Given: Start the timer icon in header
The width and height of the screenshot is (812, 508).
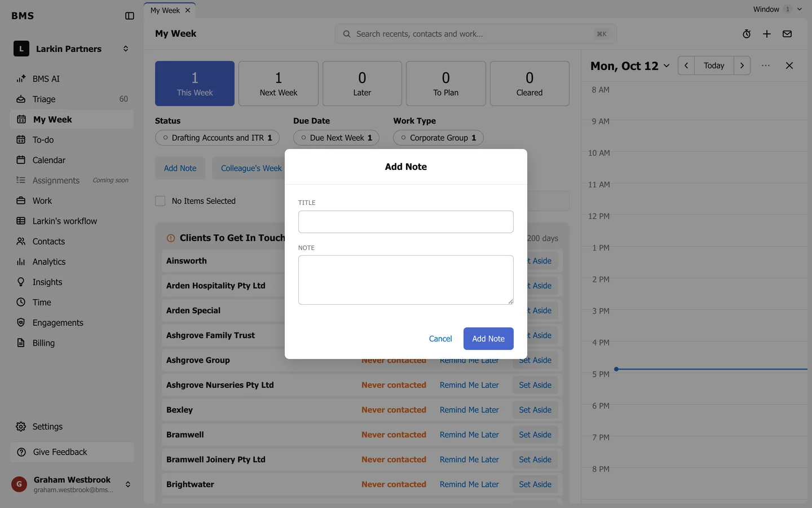Looking at the screenshot, I should [747, 34].
